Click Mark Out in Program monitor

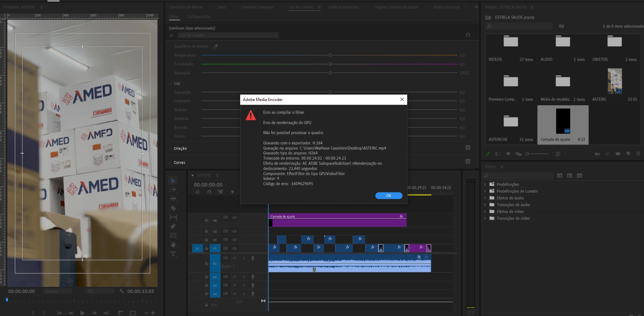[x=44, y=313]
